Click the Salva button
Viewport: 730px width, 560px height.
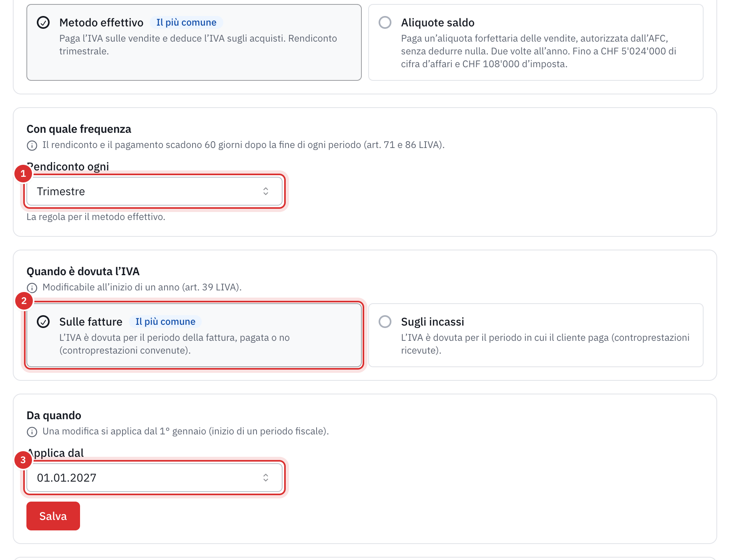53,516
